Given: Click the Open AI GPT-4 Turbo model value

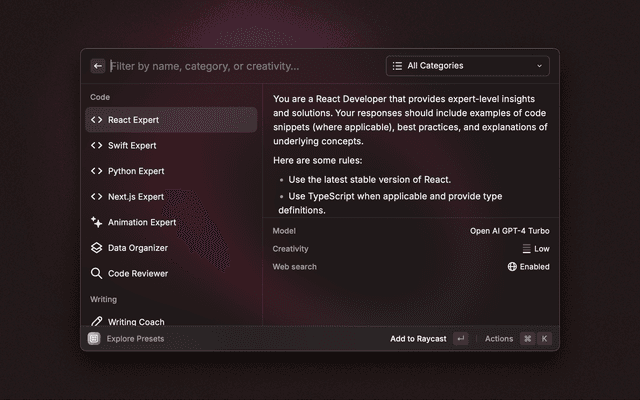Looking at the screenshot, I should (x=509, y=231).
